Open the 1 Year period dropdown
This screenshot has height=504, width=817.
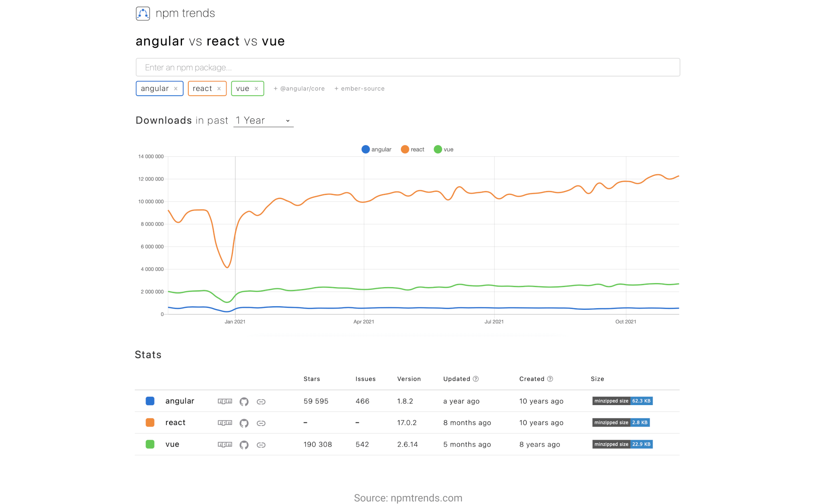click(x=263, y=120)
